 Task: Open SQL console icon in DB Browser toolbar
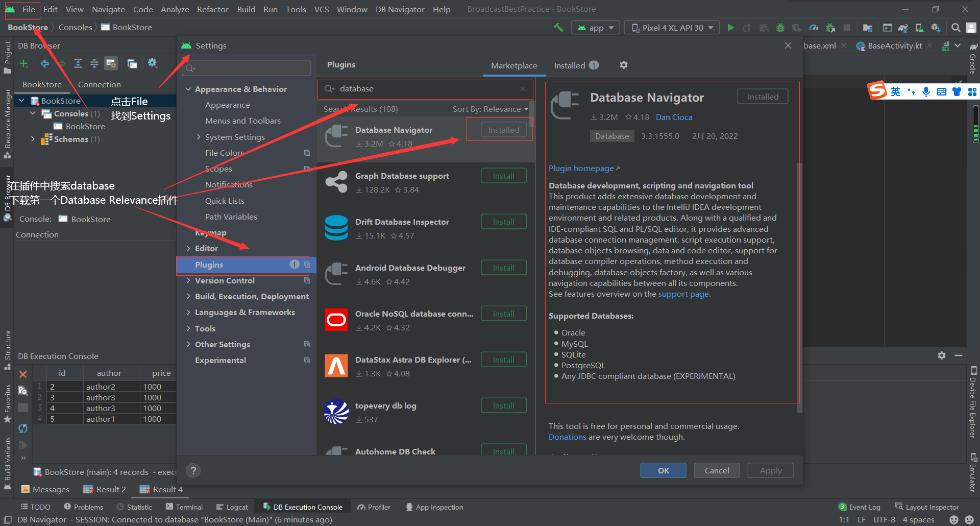tap(132, 63)
